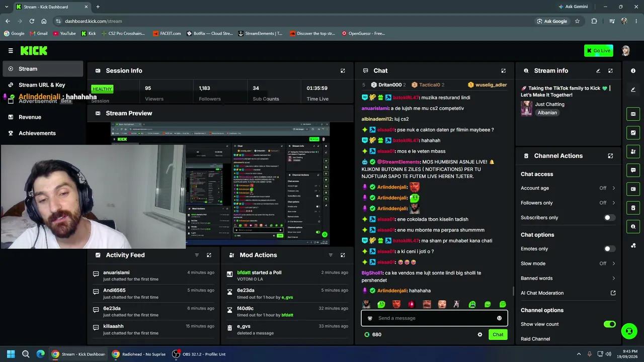Click the info icon in right sidebar
The width and height of the screenshot is (644, 362).
point(633,71)
